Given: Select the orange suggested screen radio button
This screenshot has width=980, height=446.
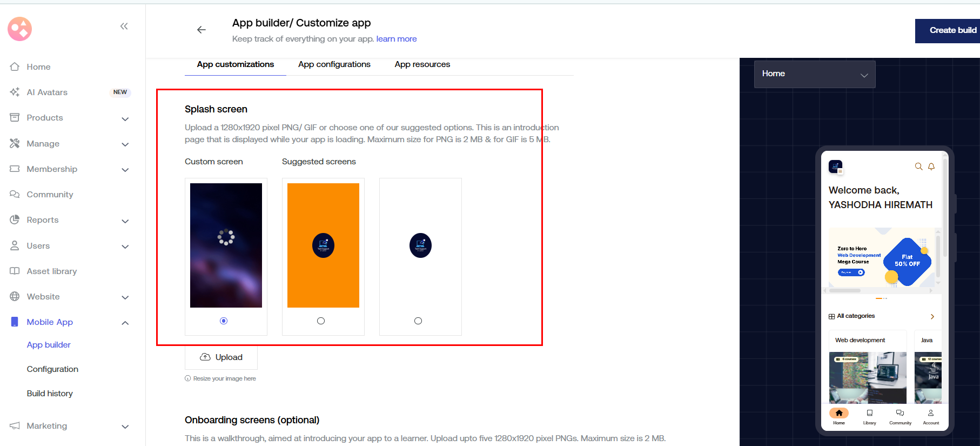Looking at the screenshot, I should coord(321,321).
